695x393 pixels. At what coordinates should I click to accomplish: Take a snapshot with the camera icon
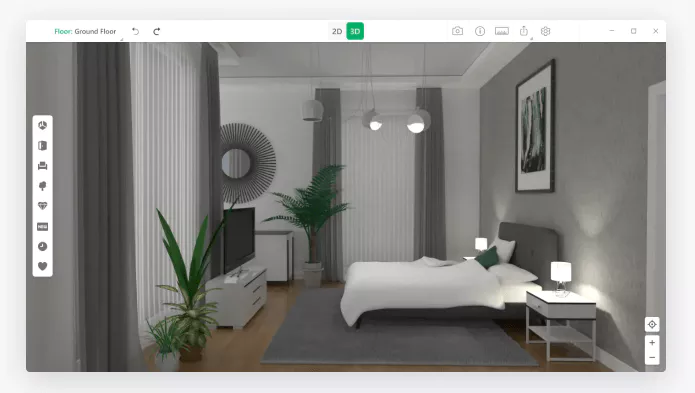click(x=457, y=31)
